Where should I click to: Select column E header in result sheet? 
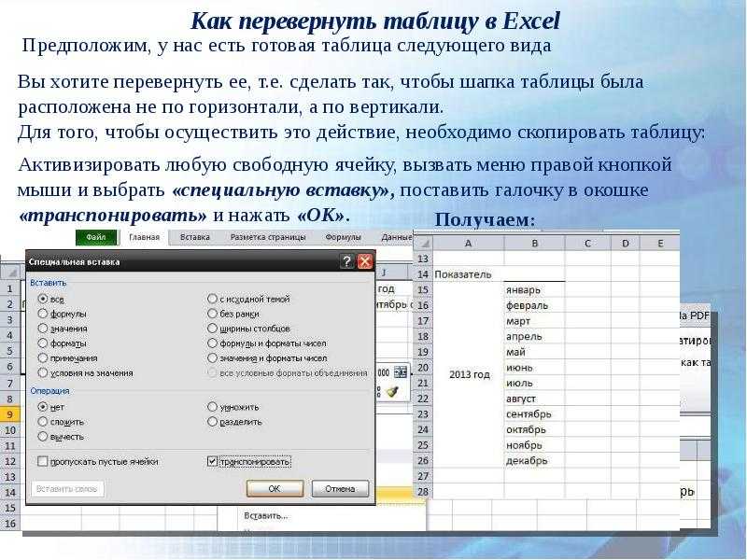[660, 244]
